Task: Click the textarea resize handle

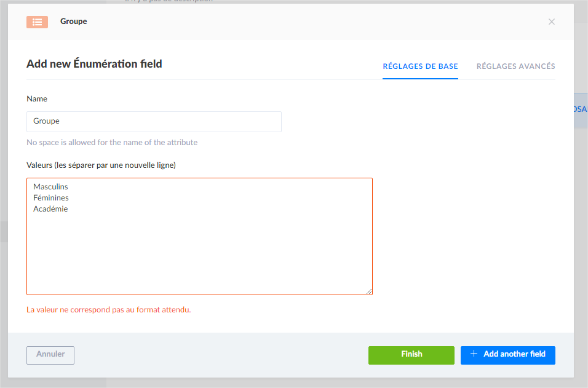Action: point(369,290)
